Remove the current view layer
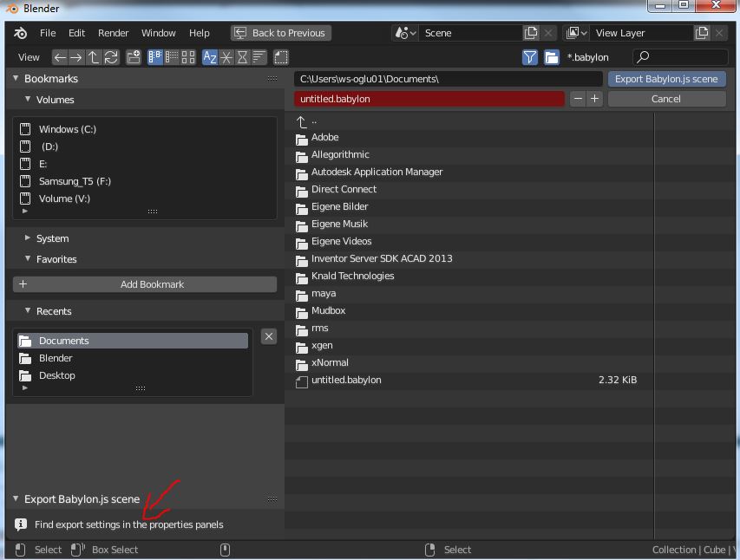 719,33
